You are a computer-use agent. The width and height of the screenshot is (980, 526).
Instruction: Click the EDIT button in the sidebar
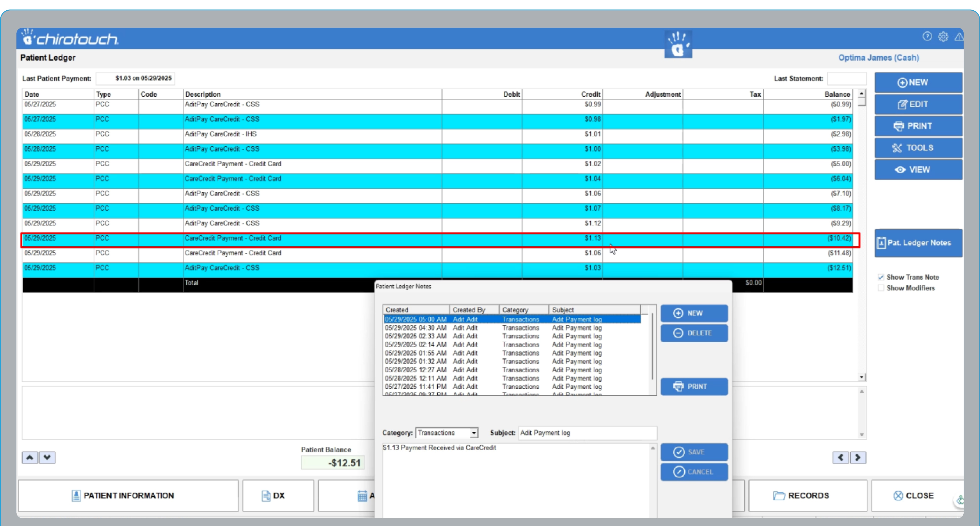[x=918, y=104]
